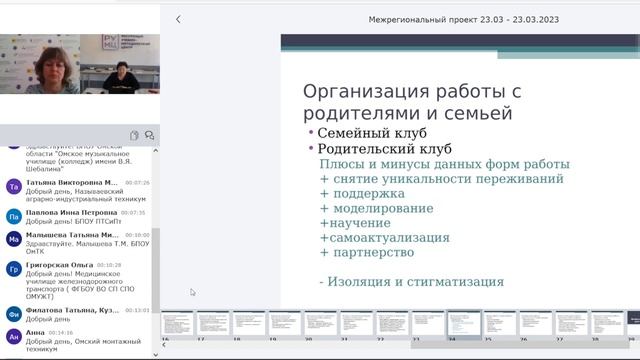Click slide heading 'Организация работы с родителями и семьей'

(412, 102)
